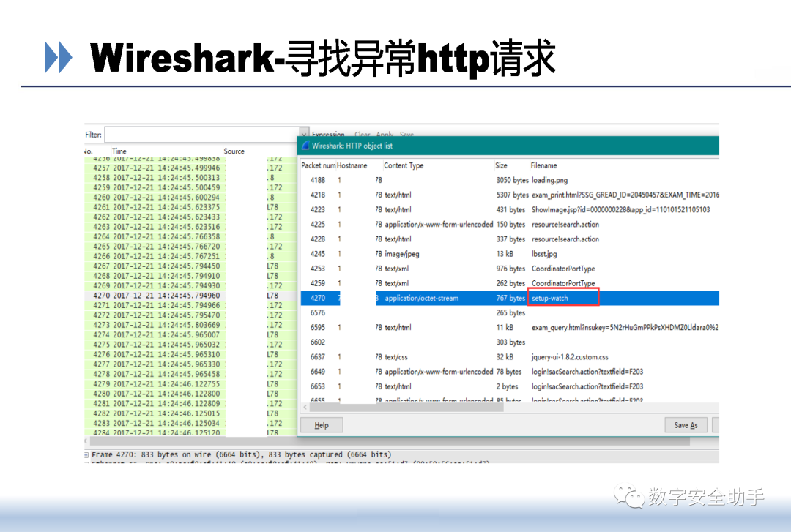Select the 976 bytes CoordinatorPortType row
The image size is (791, 532).
(510, 269)
